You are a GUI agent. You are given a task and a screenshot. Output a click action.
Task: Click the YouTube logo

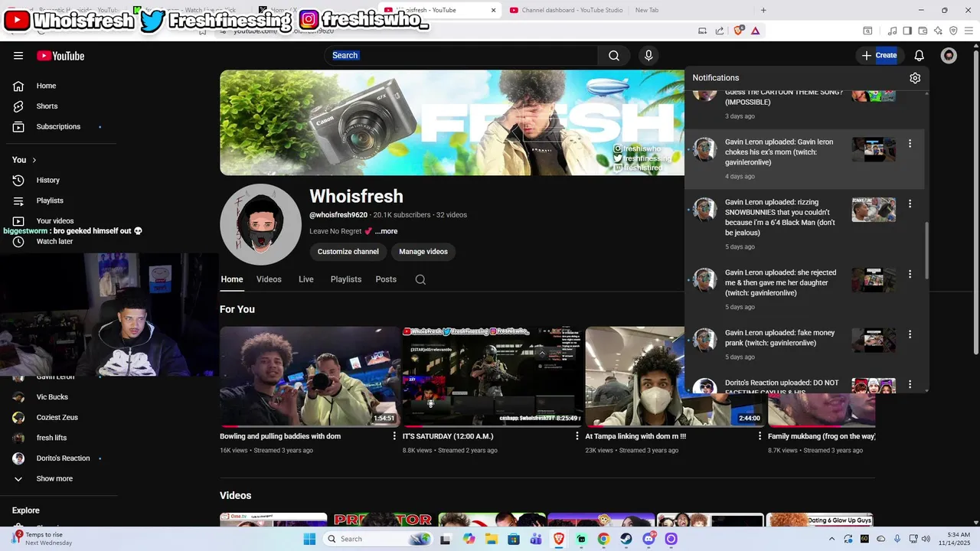(x=60, y=56)
